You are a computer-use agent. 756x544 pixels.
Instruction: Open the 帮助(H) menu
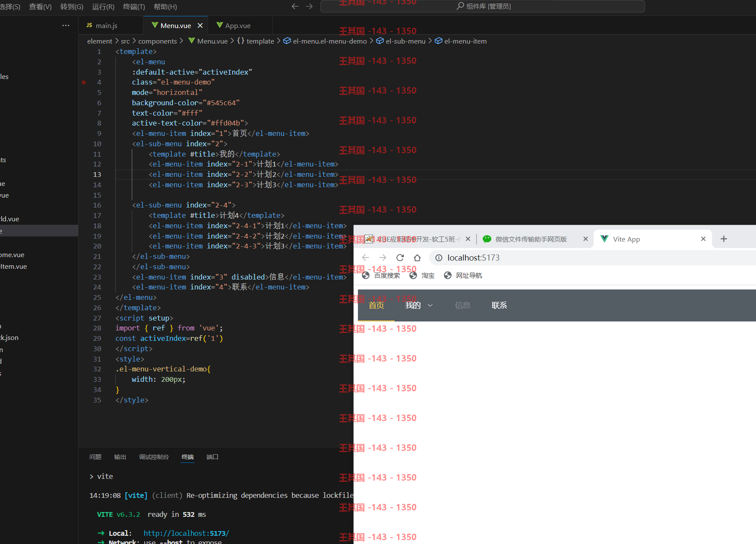[165, 6]
